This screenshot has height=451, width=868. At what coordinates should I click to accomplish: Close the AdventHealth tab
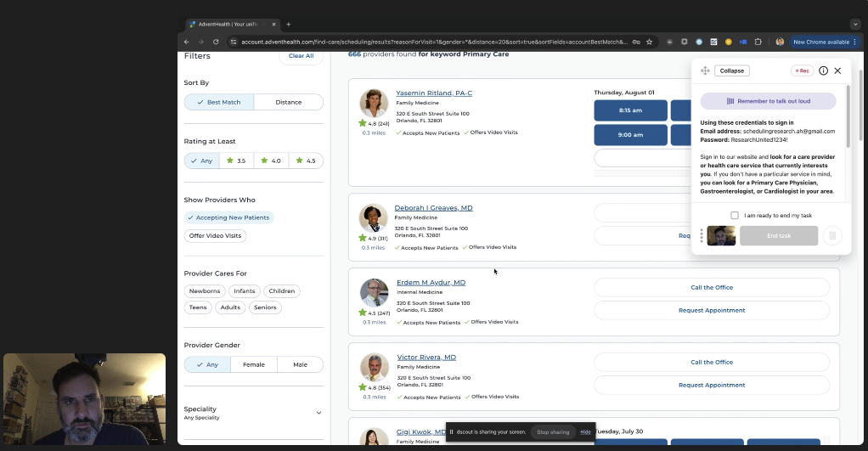coord(273,25)
